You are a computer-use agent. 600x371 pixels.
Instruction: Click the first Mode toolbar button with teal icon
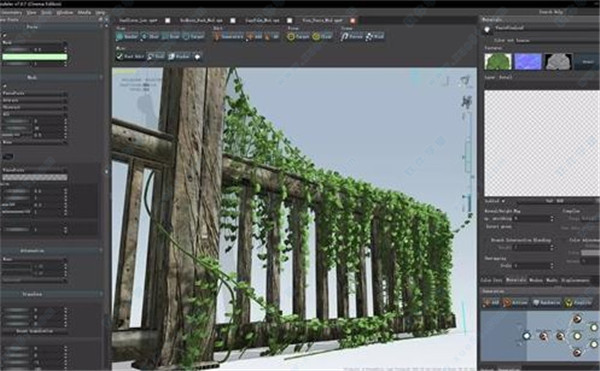[x=127, y=36]
